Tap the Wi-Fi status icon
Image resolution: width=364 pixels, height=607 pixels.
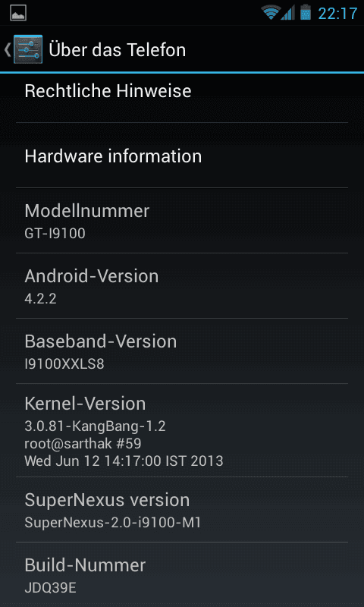271,12
